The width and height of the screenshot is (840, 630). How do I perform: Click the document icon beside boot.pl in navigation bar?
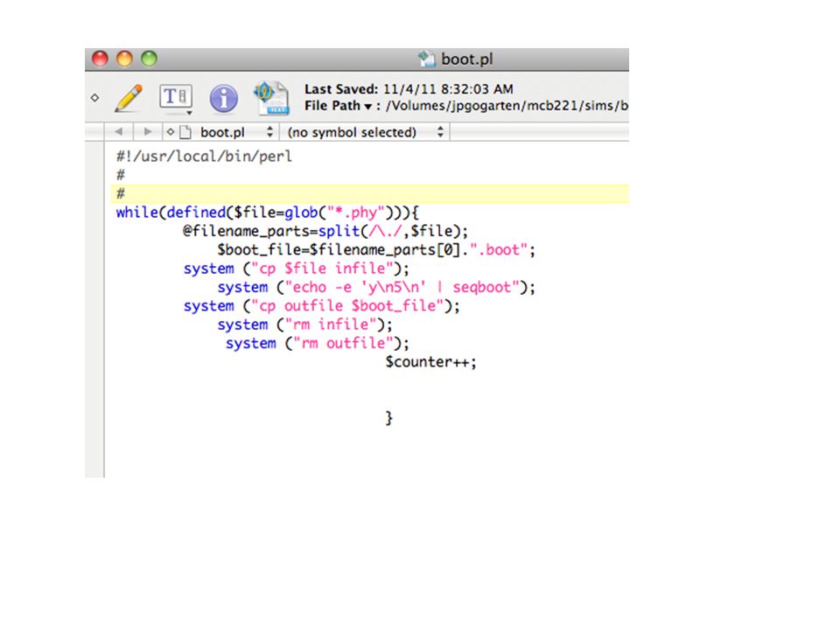(x=185, y=132)
